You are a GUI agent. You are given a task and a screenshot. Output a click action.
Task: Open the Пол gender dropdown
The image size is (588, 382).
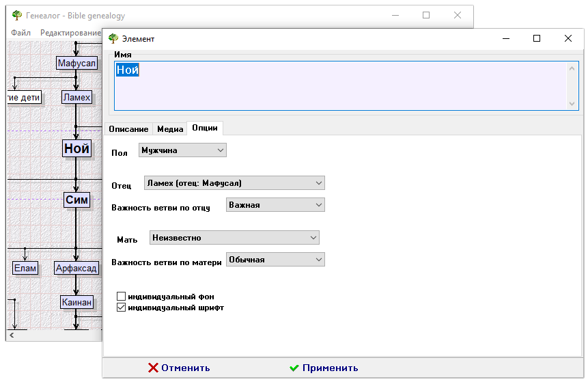click(x=182, y=150)
